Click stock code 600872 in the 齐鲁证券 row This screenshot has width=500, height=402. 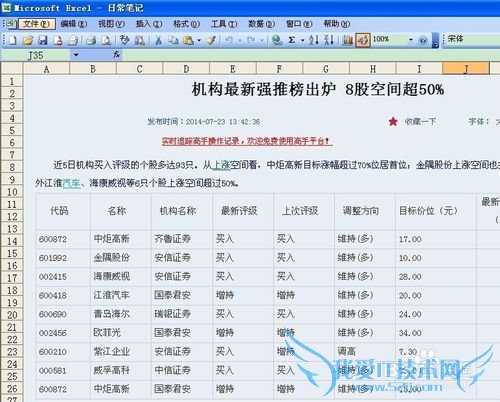click(53, 239)
